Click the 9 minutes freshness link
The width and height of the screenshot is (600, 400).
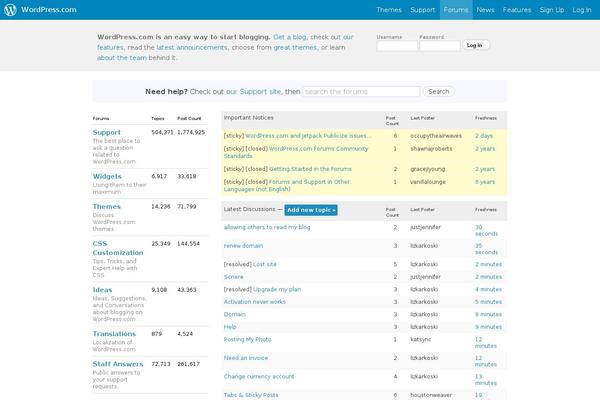488,327
